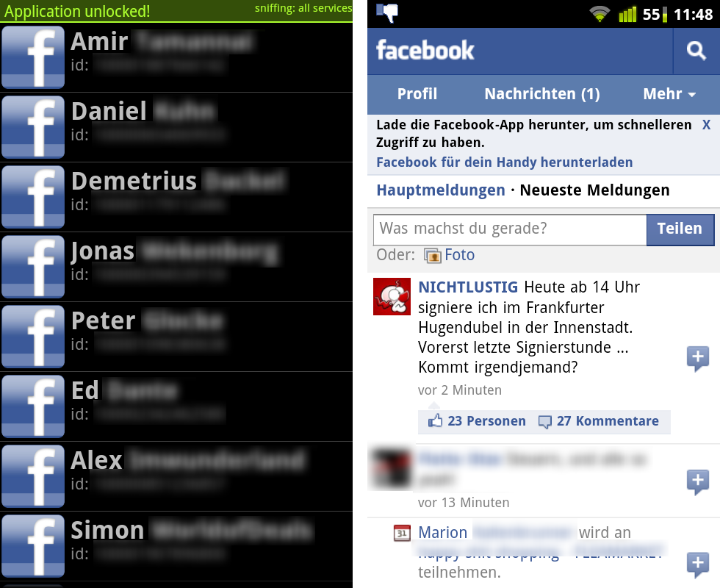Click the Teilen button
This screenshot has height=588, width=720.
680,229
